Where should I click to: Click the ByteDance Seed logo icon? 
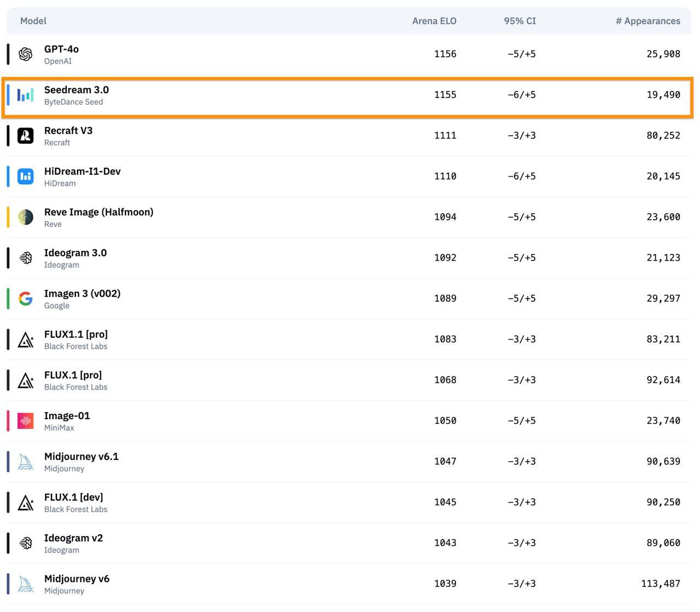pos(26,95)
